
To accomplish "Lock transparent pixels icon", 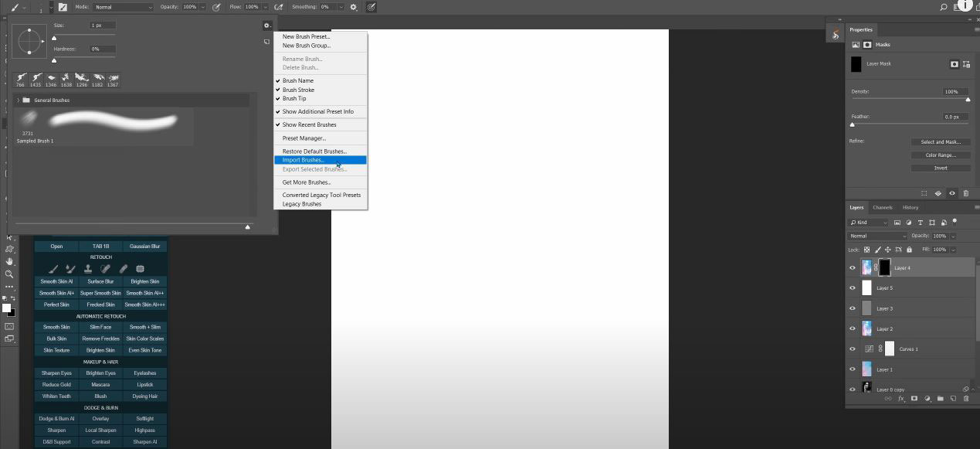I will (x=866, y=250).
